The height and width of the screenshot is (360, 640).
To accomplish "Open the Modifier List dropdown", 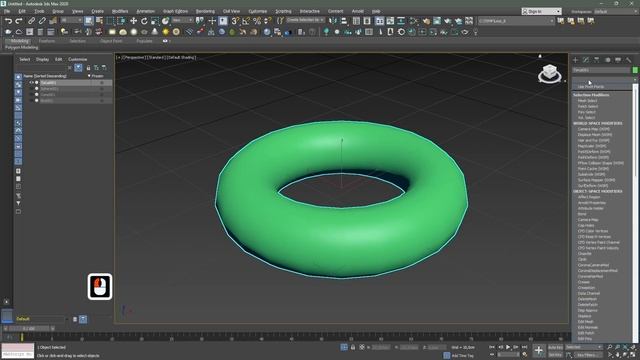I will tap(603, 80).
